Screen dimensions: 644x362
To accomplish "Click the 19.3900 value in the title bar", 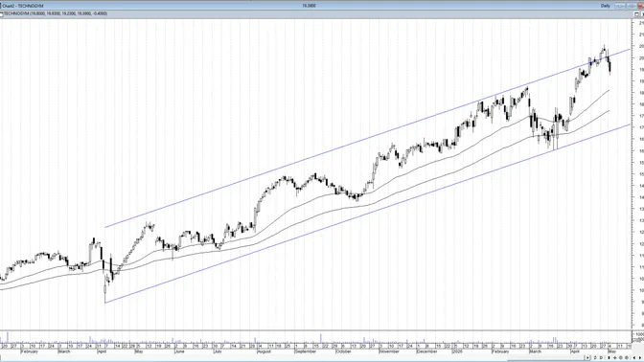I will tap(309, 6).
